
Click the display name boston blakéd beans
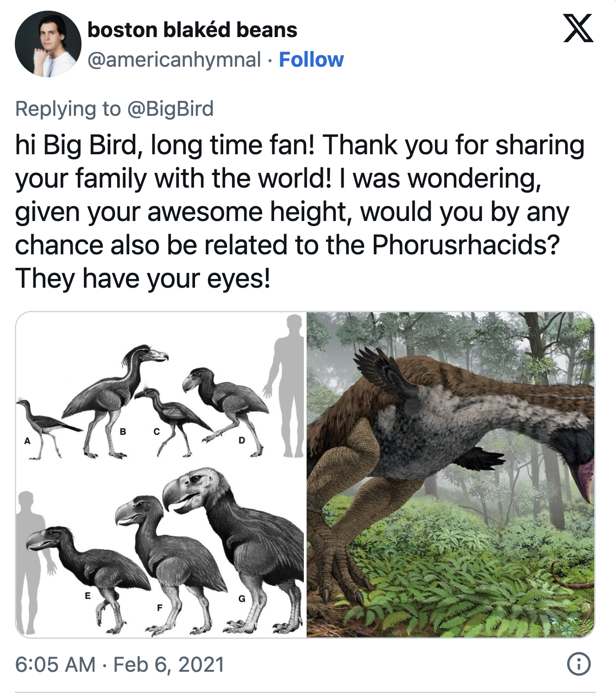[192, 30]
